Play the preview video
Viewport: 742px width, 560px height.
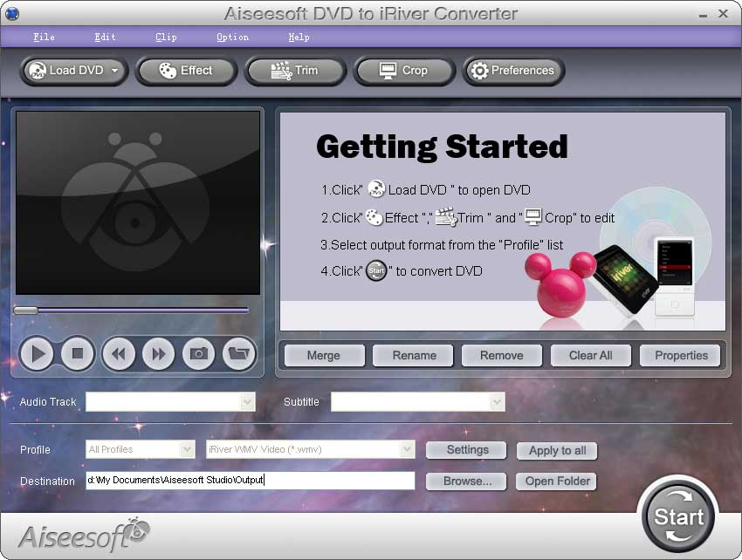point(37,353)
